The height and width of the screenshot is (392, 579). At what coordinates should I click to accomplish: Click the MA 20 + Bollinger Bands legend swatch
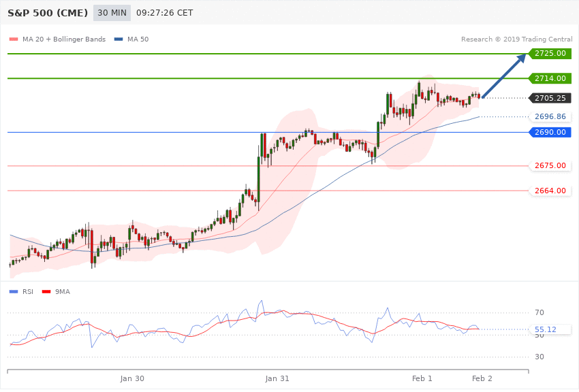[x=14, y=39]
